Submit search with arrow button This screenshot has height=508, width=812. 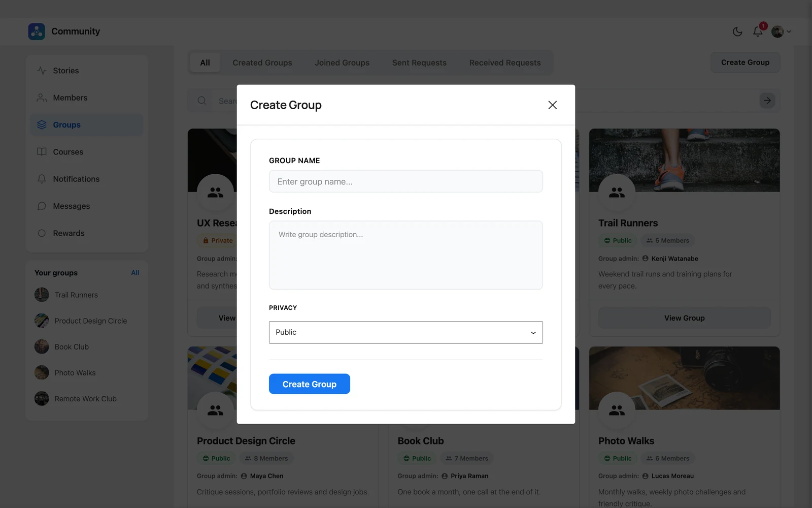767,101
